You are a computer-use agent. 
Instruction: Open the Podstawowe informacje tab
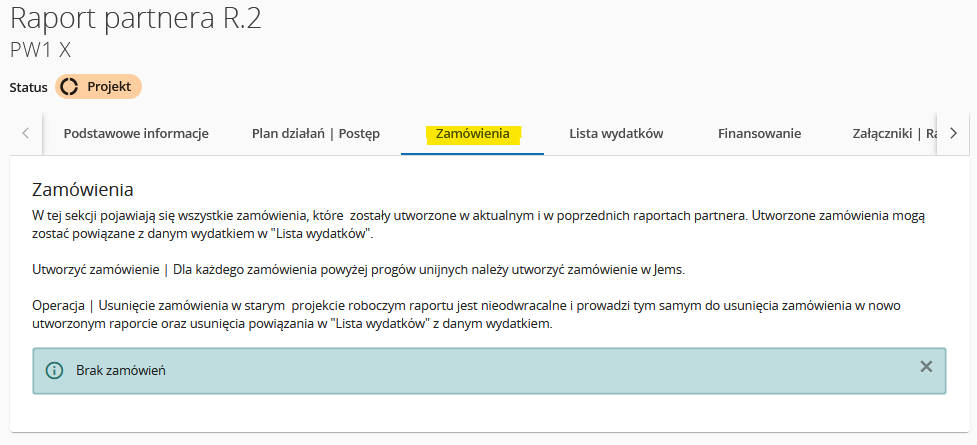(x=136, y=133)
